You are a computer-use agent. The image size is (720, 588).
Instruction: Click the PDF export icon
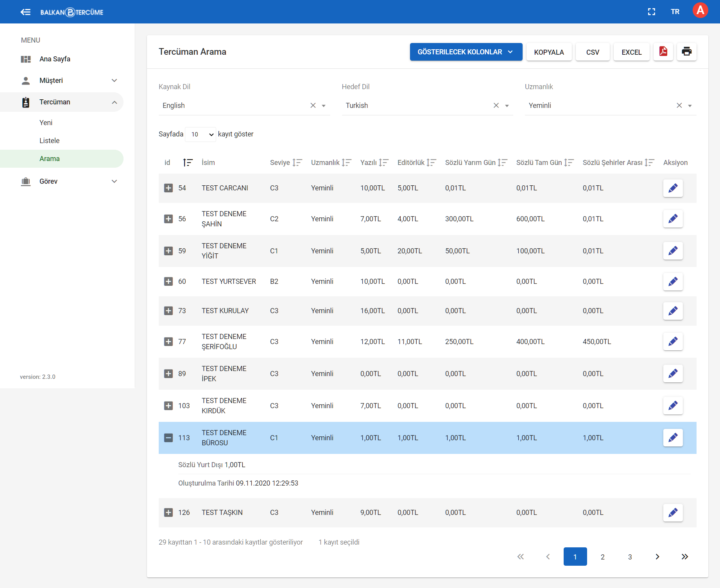[x=663, y=52]
